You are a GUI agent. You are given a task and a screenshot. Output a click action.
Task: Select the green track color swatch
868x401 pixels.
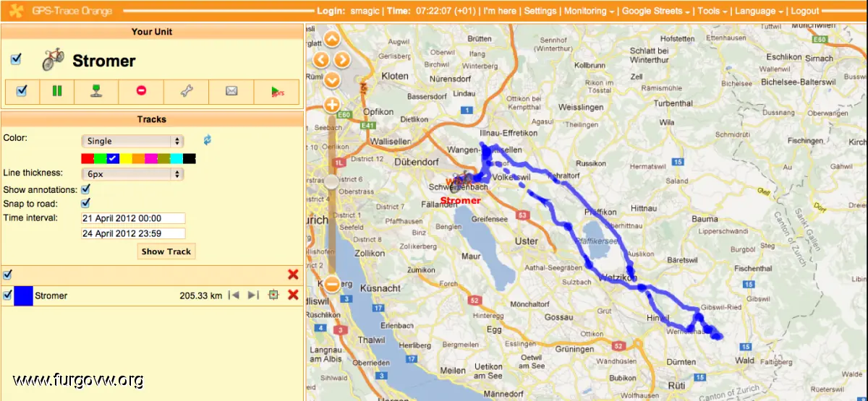(101, 158)
